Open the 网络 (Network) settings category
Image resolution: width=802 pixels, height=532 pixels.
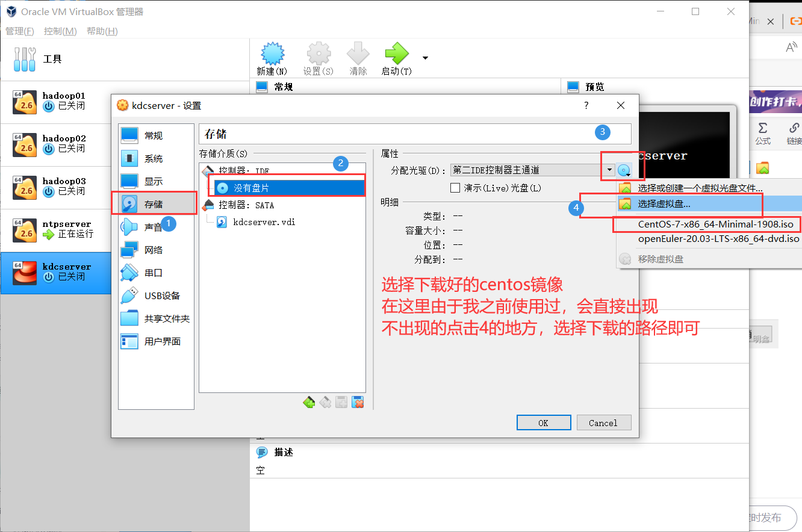156,250
